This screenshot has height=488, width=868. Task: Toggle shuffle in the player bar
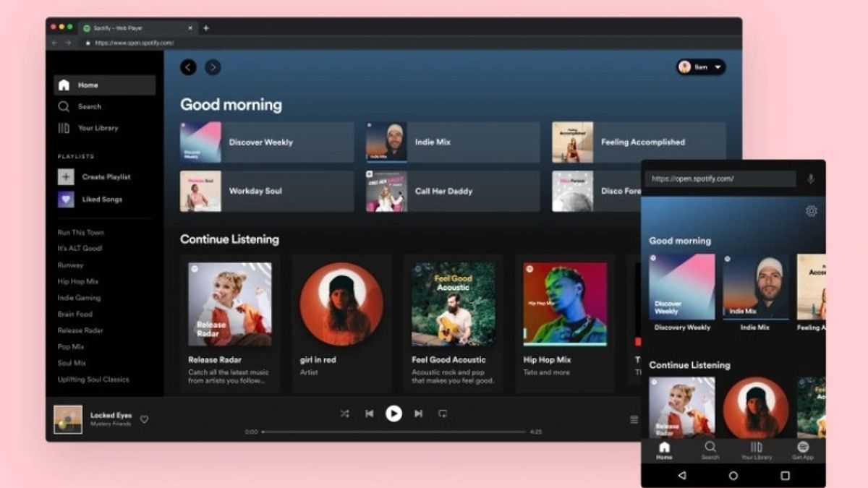click(x=344, y=414)
